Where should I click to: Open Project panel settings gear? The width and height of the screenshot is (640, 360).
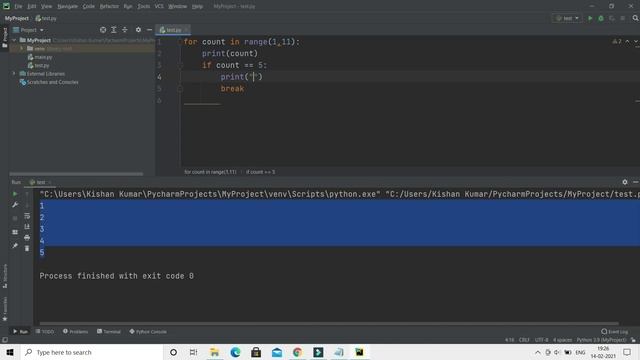click(138, 30)
